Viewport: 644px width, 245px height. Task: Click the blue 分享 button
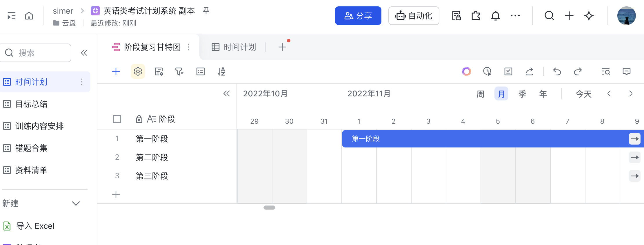[358, 16]
